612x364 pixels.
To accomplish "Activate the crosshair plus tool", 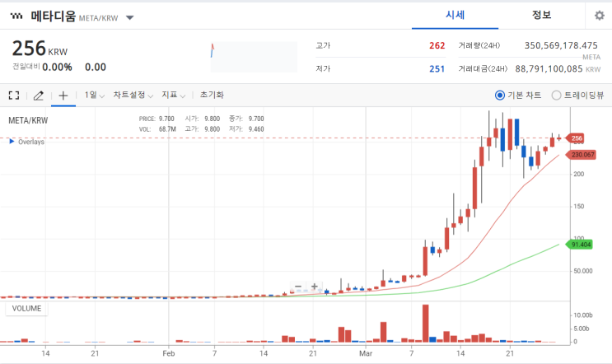I will point(63,96).
